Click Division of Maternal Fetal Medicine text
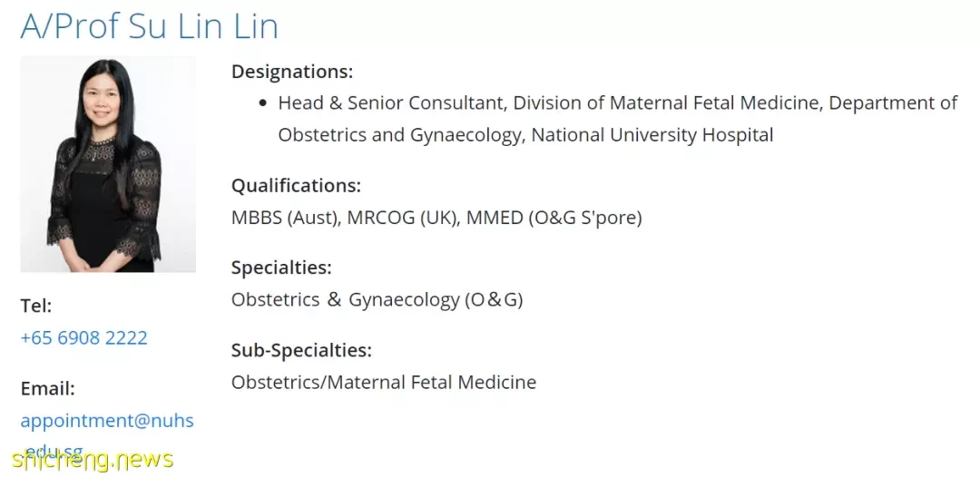980x477 pixels. [666, 103]
